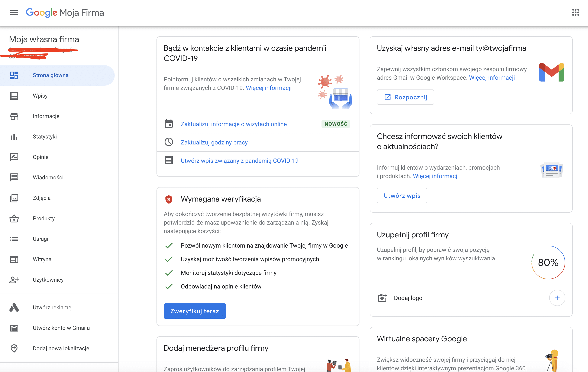The height and width of the screenshot is (372, 588).
Task: Click the Użytkownicy add-person icon
Action: pos(14,280)
